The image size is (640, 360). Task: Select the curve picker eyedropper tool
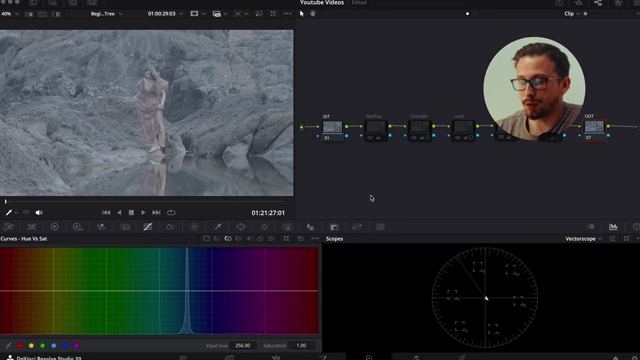coord(9,346)
